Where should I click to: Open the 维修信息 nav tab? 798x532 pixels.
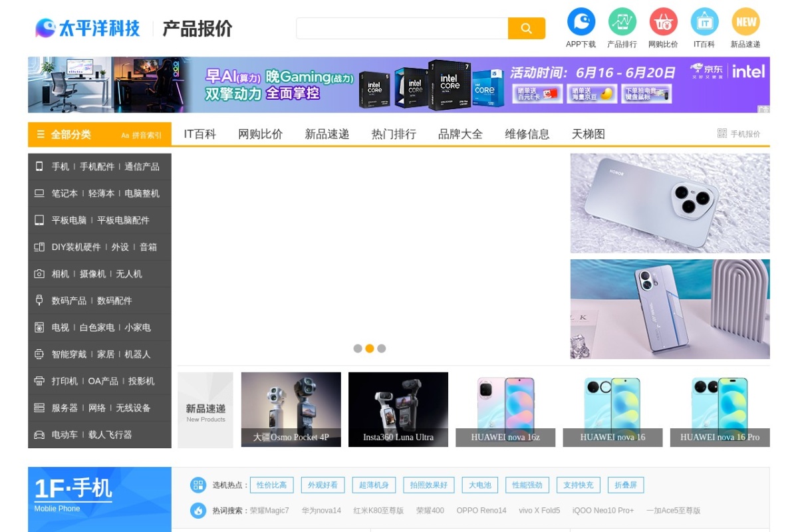pos(527,134)
